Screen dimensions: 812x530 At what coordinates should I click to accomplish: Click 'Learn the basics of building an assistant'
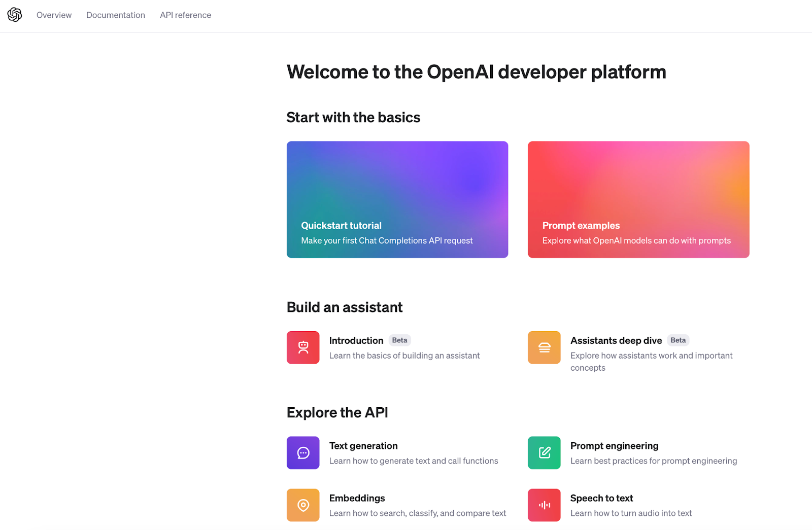tap(404, 356)
